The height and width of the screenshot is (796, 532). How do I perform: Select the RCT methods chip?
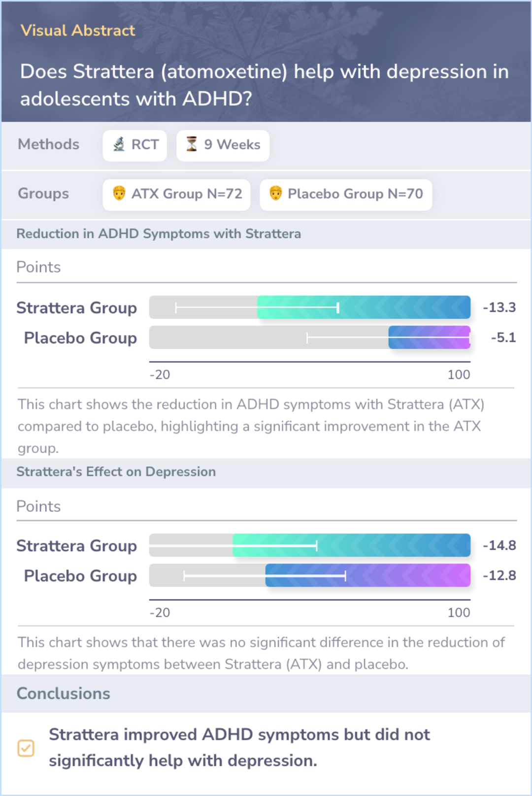tap(135, 145)
